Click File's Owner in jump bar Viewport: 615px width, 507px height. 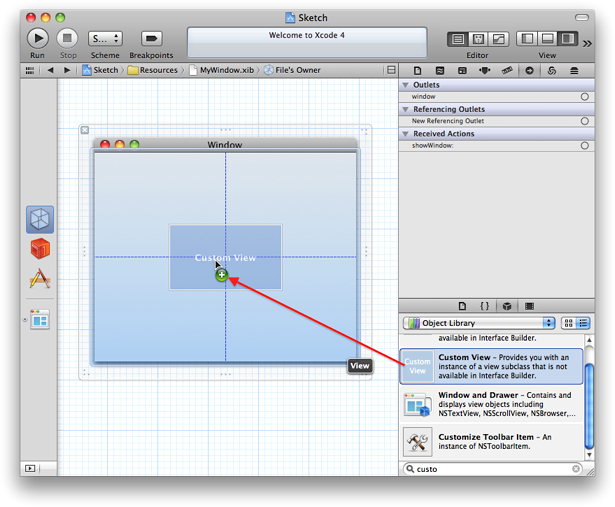click(292, 70)
